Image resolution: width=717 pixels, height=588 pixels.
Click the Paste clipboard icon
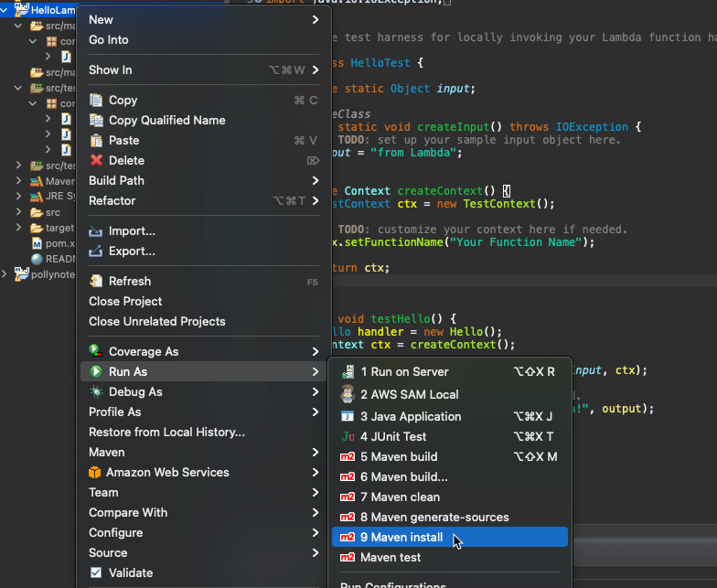point(96,141)
